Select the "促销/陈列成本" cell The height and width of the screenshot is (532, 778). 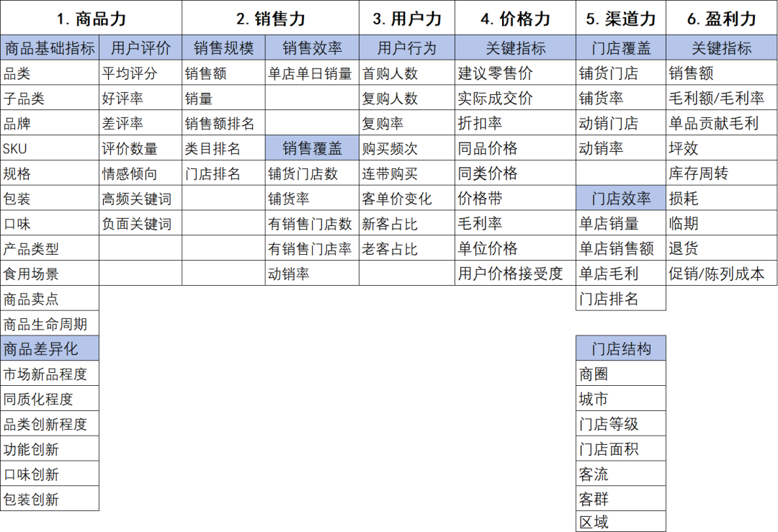721,273
